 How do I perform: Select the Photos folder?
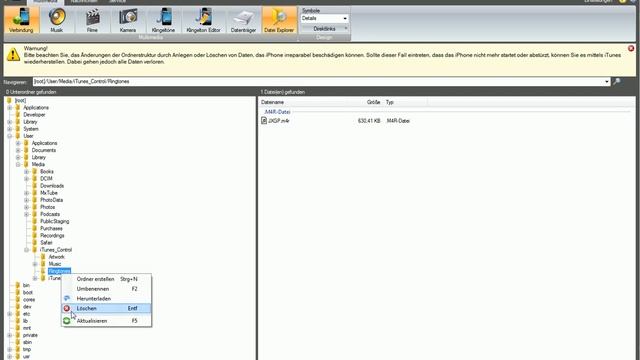coord(47,207)
